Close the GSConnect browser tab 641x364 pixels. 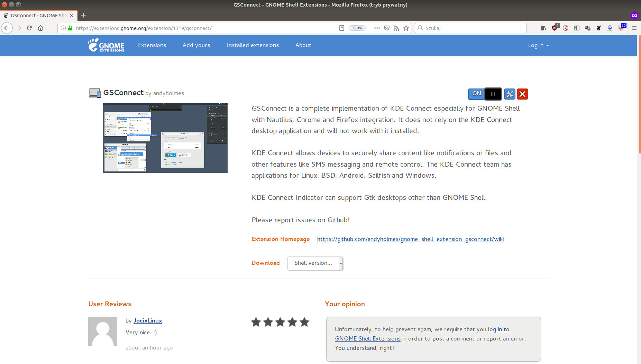point(72,16)
